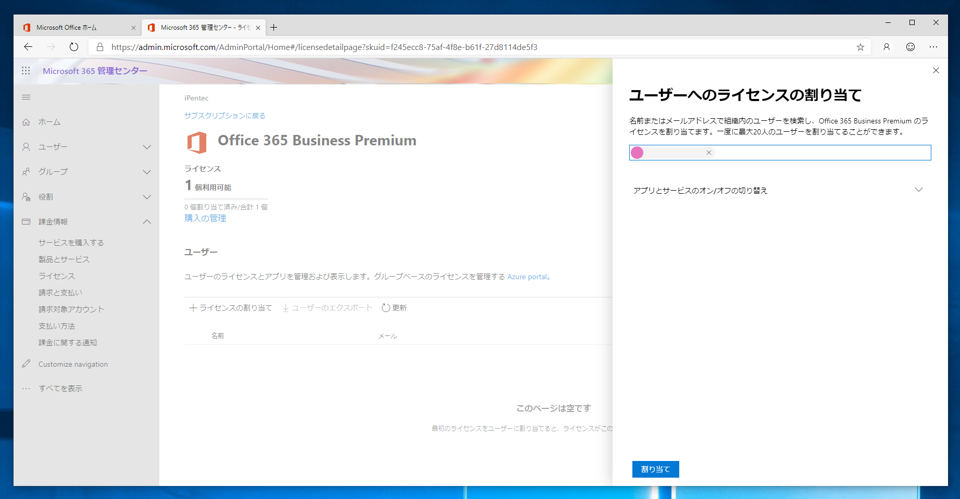This screenshot has height=499, width=960.
Task: Click ライセンスの割り当て toolbar button
Action: [230, 308]
